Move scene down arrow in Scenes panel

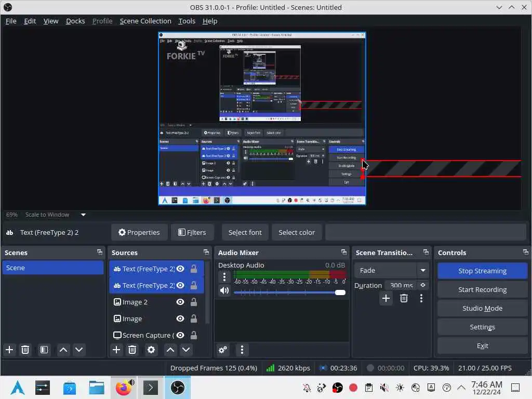pos(79,350)
